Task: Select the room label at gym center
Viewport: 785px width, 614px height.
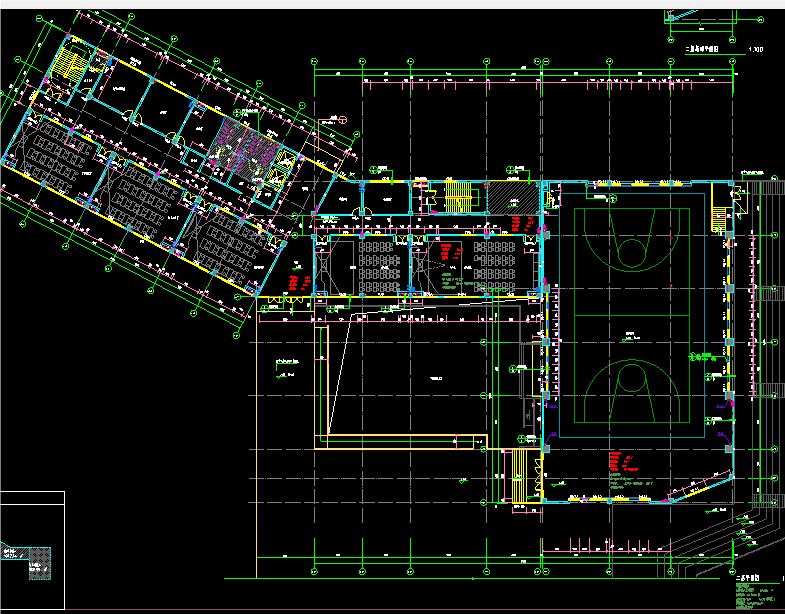Action: pos(631,336)
